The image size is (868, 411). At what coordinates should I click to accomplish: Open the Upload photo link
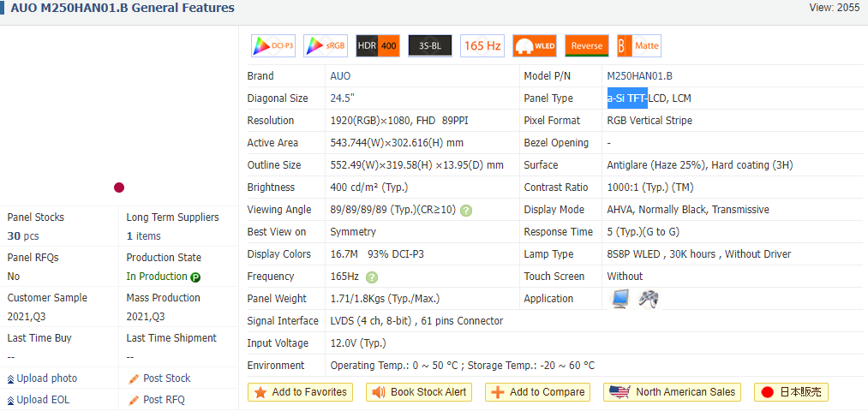47,378
